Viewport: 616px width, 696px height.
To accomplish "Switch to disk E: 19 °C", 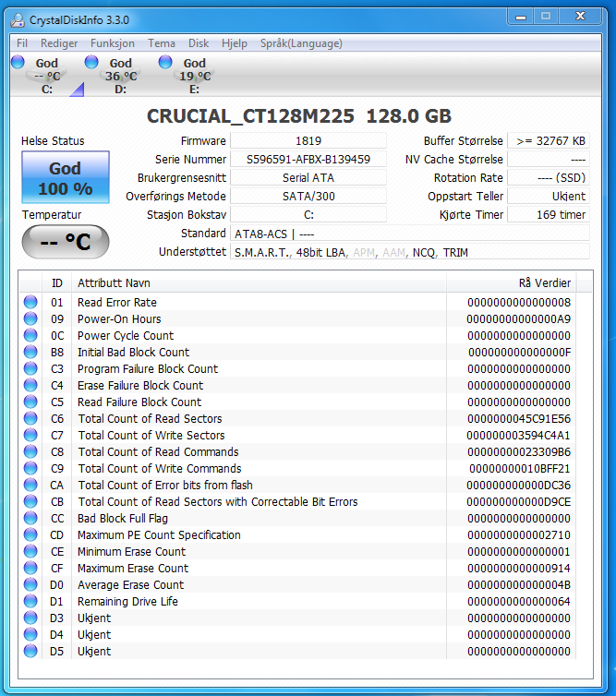I will (x=195, y=76).
